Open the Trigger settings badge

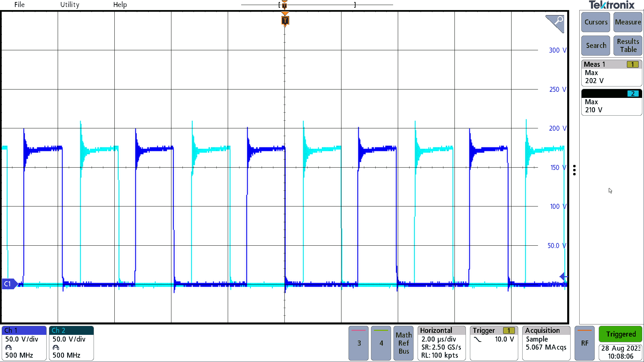[494, 343]
